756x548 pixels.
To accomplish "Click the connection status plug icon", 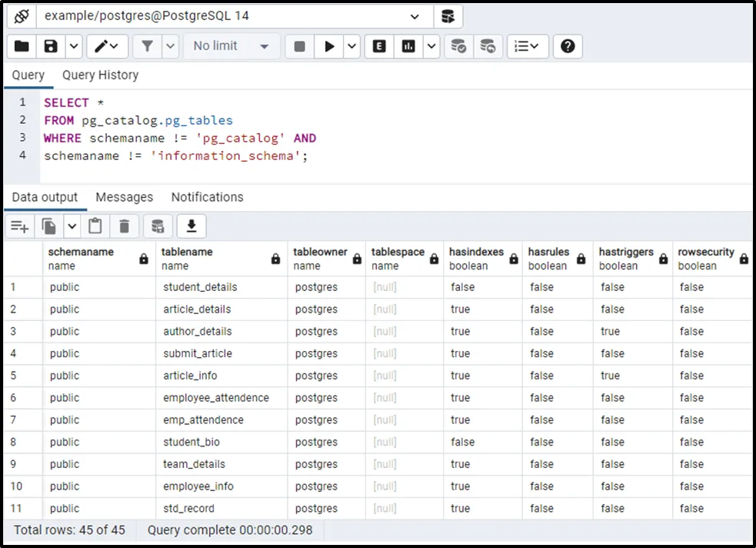I will [x=22, y=16].
